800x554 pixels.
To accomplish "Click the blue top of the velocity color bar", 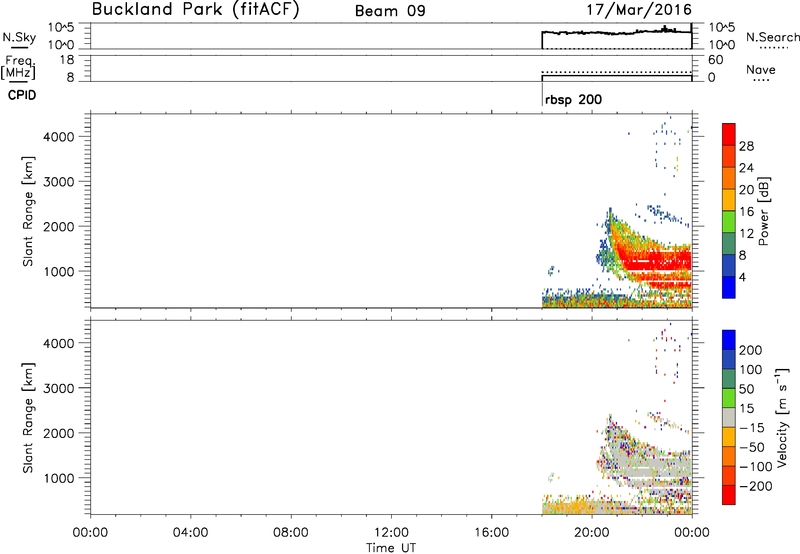I will coord(729,339).
